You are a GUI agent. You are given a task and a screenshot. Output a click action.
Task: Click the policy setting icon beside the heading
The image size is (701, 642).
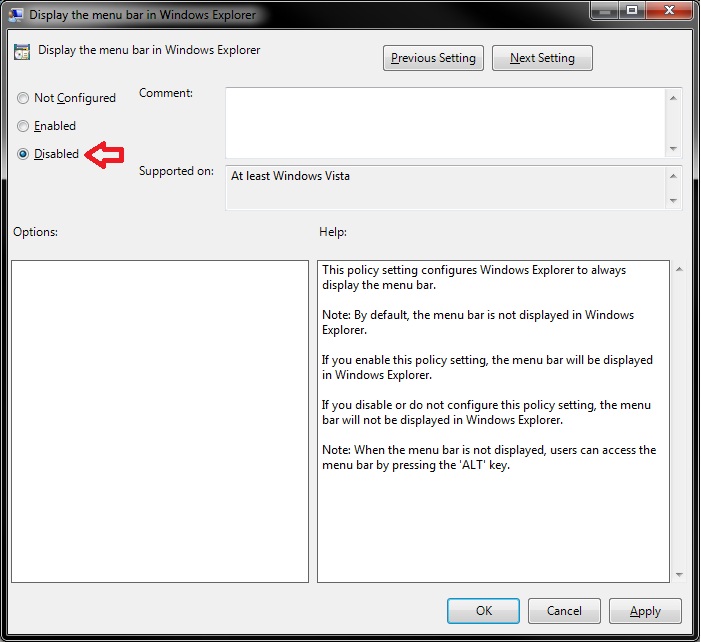click(x=22, y=52)
